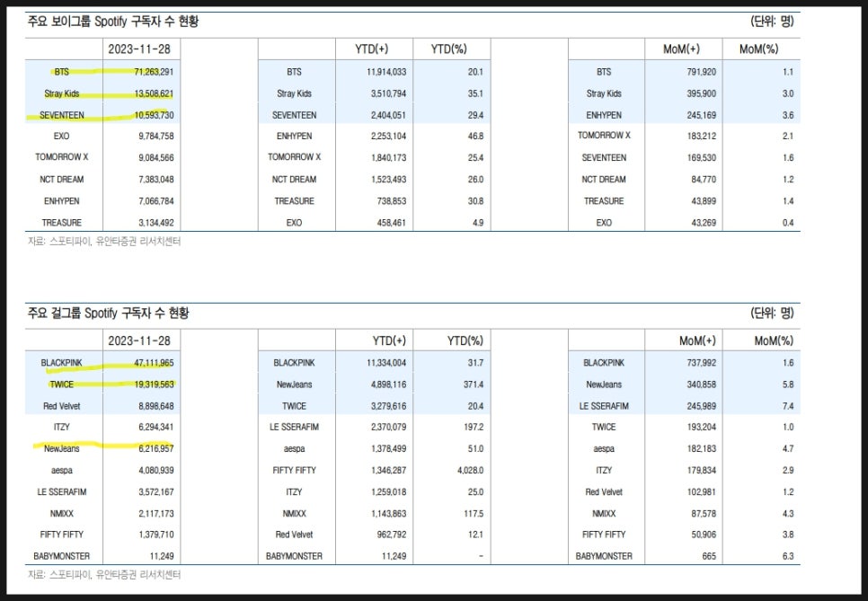Select BTS MoM increase 791,920
This screenshot has width=868, height=601.
pos(702,72)
